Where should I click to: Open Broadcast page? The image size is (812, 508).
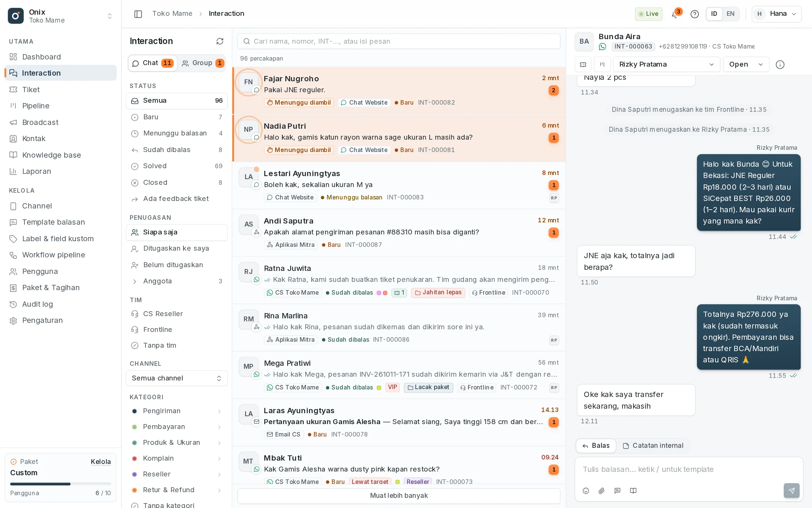pos(61,122)
